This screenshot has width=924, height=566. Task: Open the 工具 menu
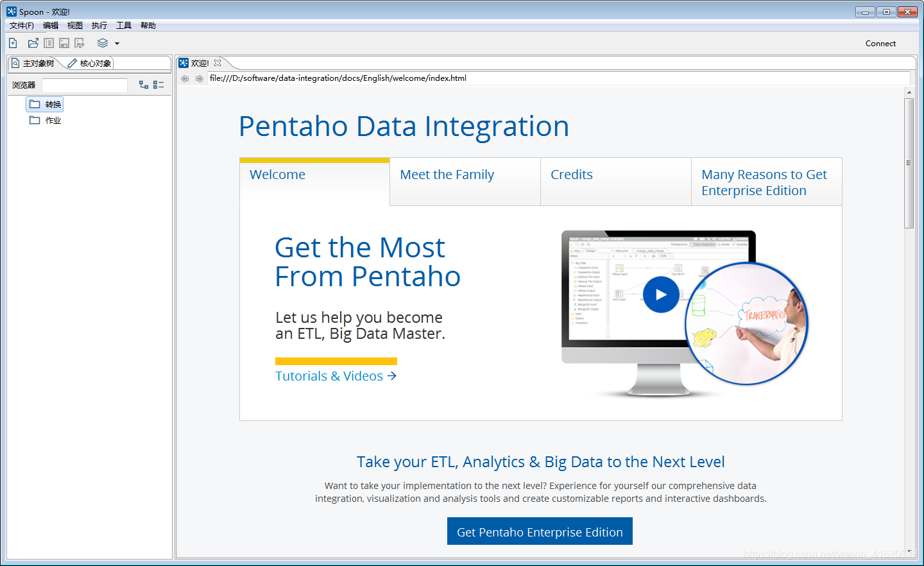tap(124, 26)
